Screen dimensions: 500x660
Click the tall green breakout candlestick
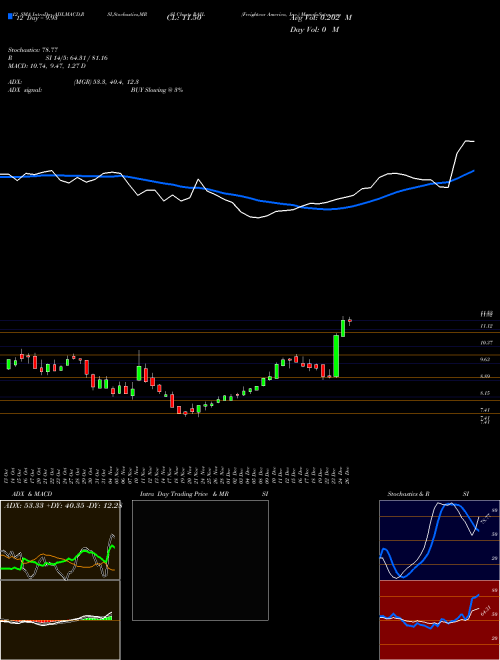(x=336, y=356)
